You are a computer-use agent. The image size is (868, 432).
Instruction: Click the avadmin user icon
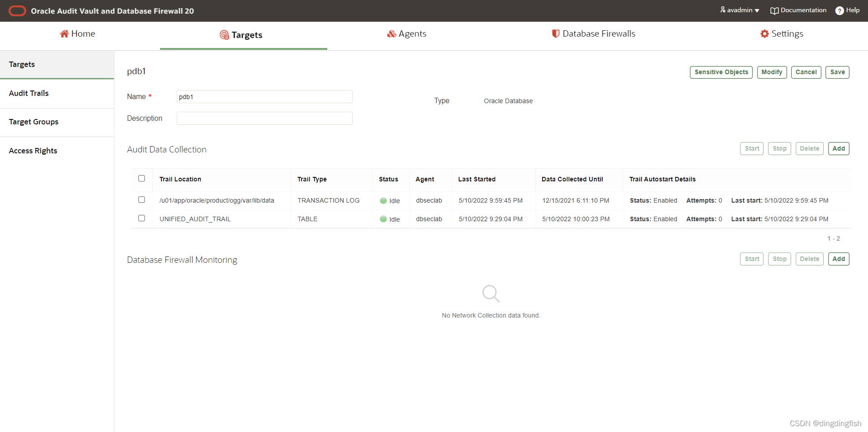click(723, 9)
